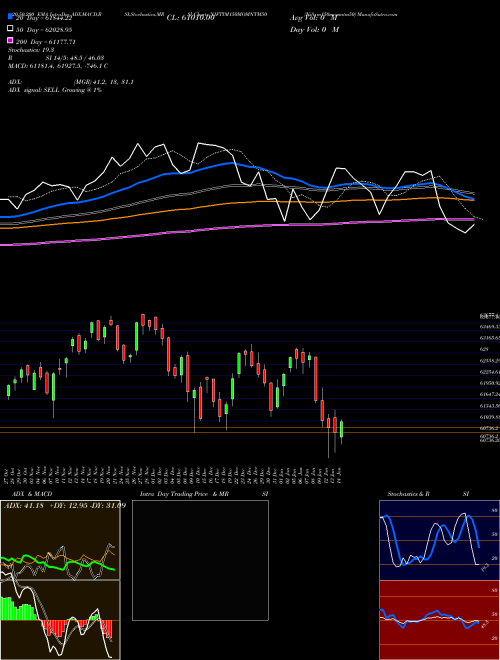Click the magenta 200 Day EMA legend swatch

pos(10,40)
